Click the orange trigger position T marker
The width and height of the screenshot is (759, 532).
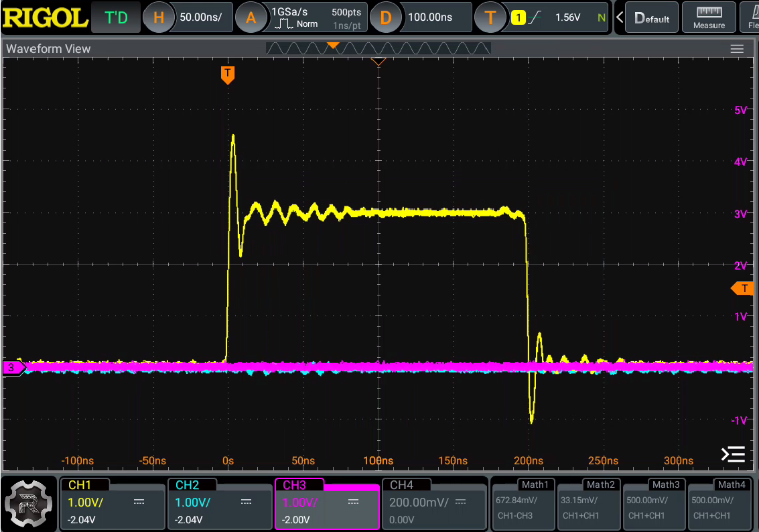tap(228, 75)
